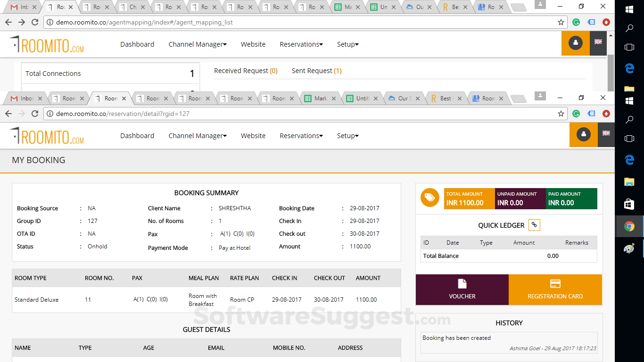The image size is (644, 362).
Task: Go to Dashboard in agent mapping window
Action: click(137, 44)
